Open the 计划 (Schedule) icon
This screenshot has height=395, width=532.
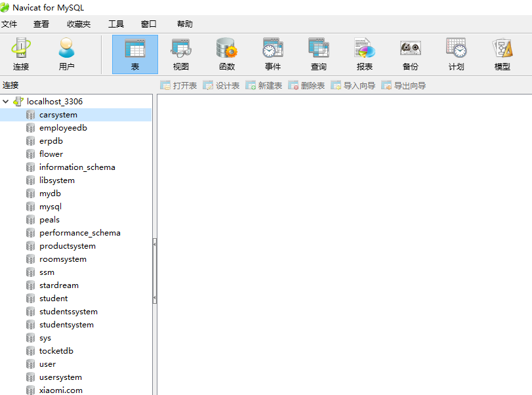tap(456, 54)
